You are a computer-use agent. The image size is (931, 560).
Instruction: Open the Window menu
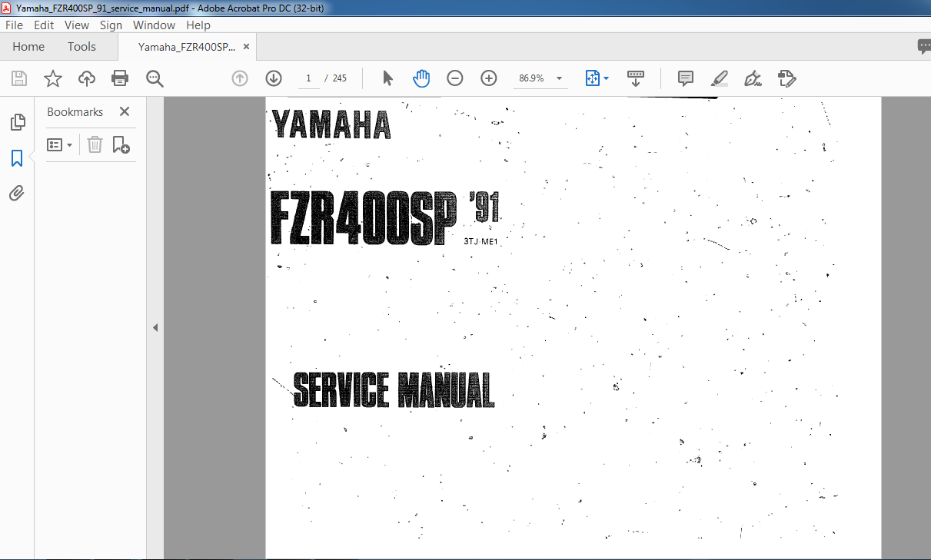(x=155, y=25)
